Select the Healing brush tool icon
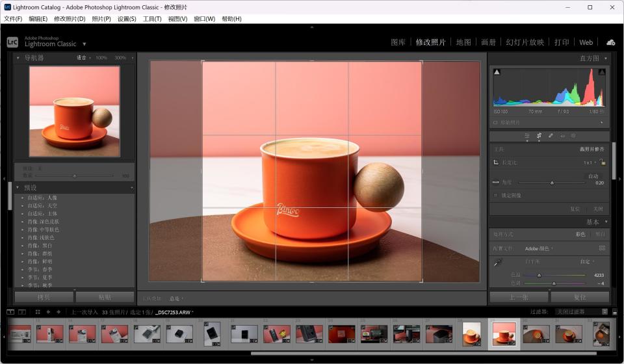 (x=551, y=136)
